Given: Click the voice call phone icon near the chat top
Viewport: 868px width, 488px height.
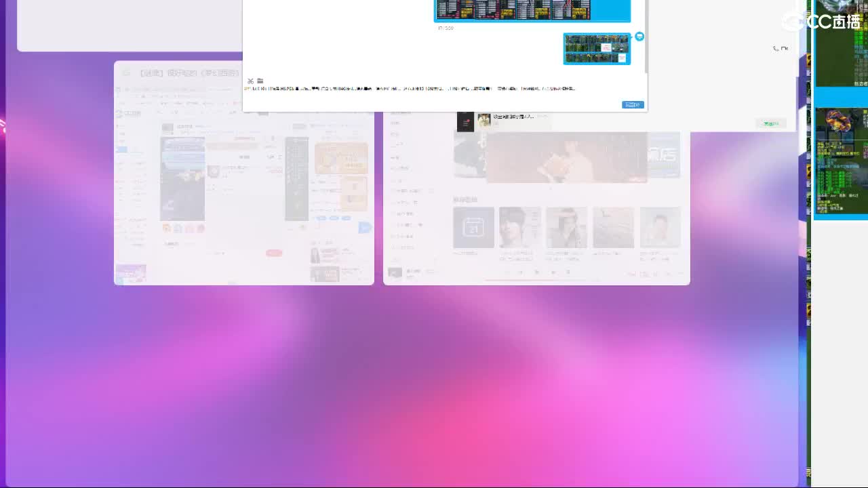Looking at the screenshot, I should (776, 49).
